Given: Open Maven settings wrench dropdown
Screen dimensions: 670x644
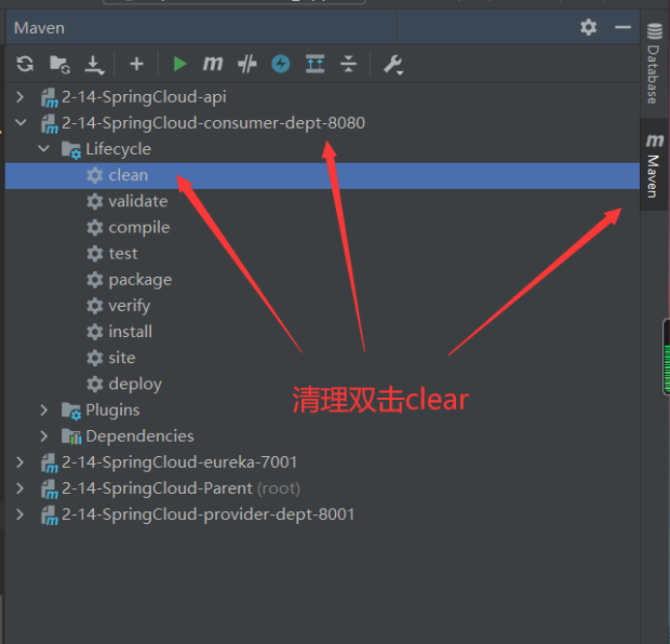Looking at the screenshot, I should (x=393, y=65).
